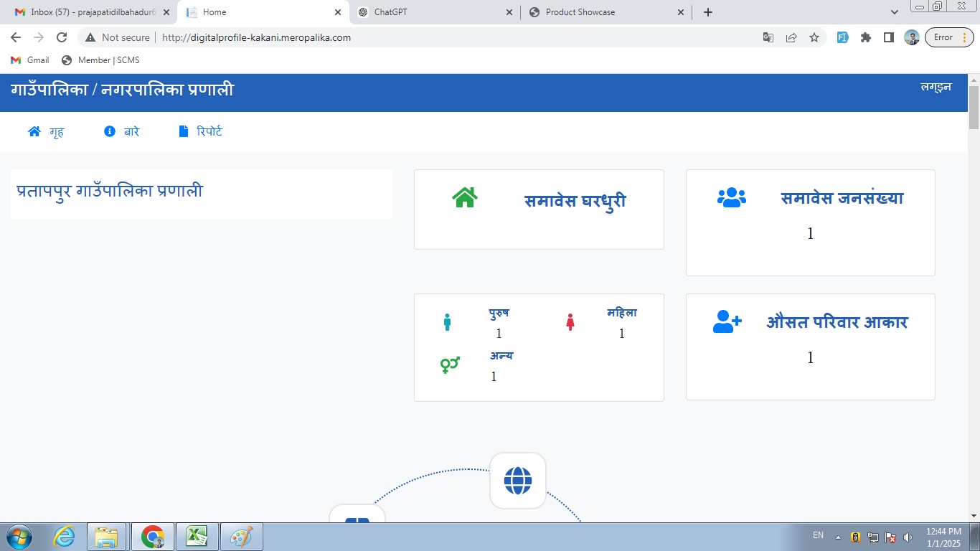Click the लगइन login link

pos(936,87)
